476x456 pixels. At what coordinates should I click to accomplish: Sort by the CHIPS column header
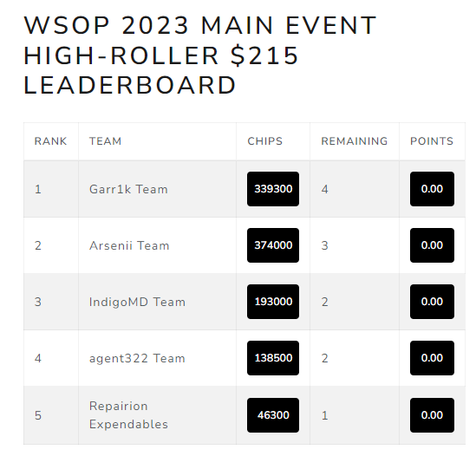(264, 141)
